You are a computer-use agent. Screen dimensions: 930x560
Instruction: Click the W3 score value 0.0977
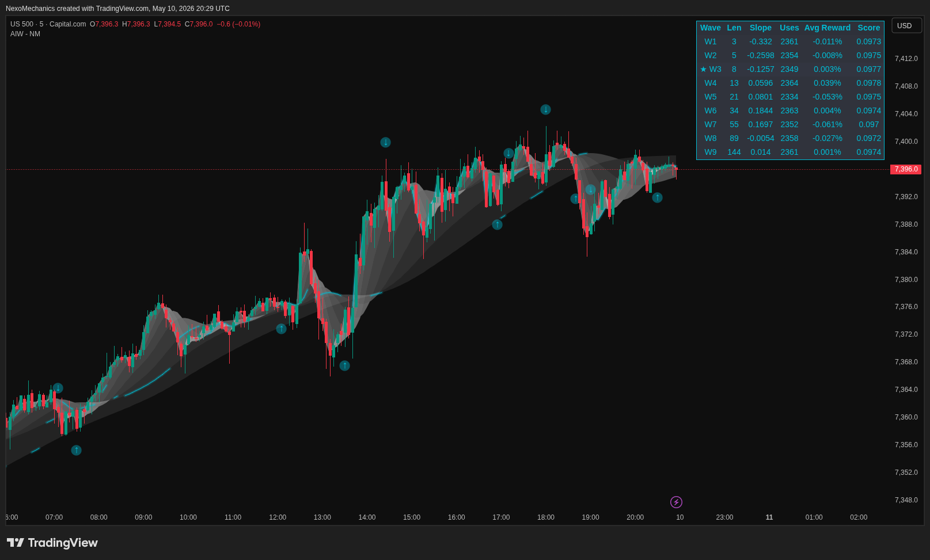coord(869,69)
